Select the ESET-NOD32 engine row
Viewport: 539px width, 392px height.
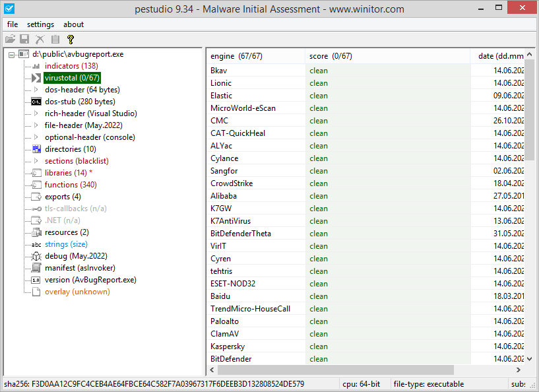tap(365, 284)
